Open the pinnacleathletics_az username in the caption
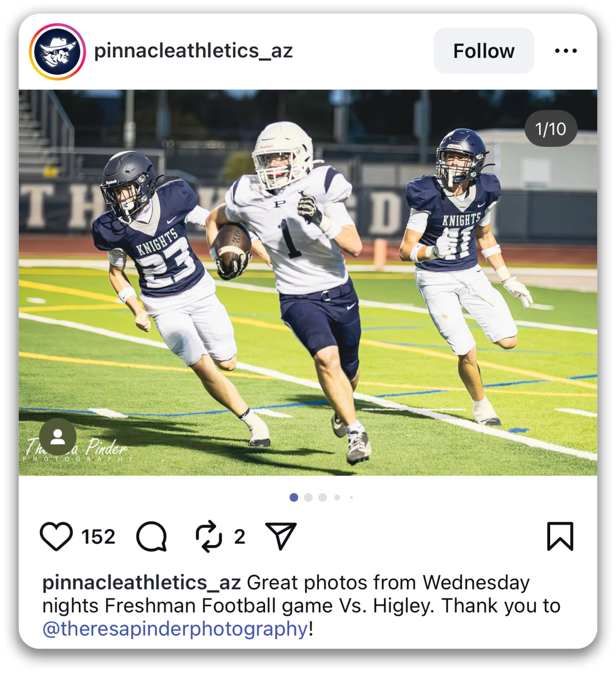Screen dimensions: 616x673 click(x=141, y=583)
